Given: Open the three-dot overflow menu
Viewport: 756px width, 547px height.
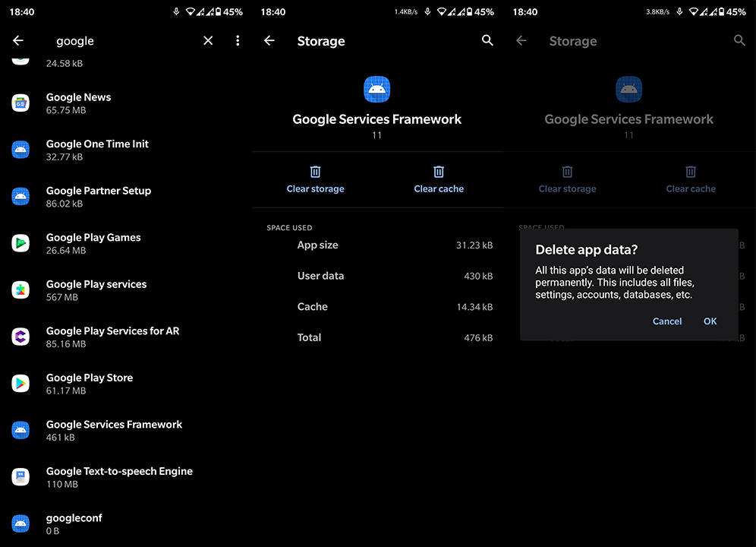Looking at the screenshot, I should [x=238, y=40].
